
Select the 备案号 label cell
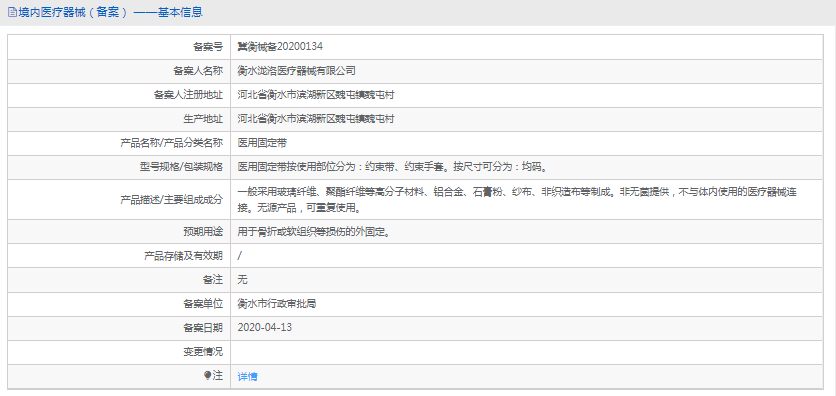click(x=208, y=47)
